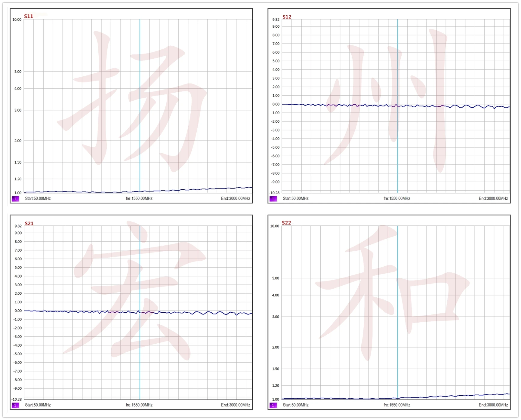
Task: Click Start:50.00MHz label under S22 chart
Action: pos(296,405)
